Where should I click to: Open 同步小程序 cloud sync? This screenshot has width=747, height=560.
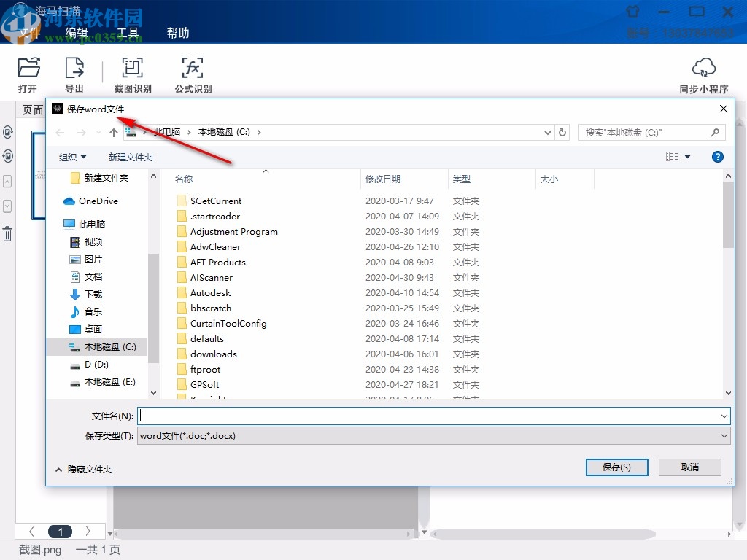pos(704,75)
